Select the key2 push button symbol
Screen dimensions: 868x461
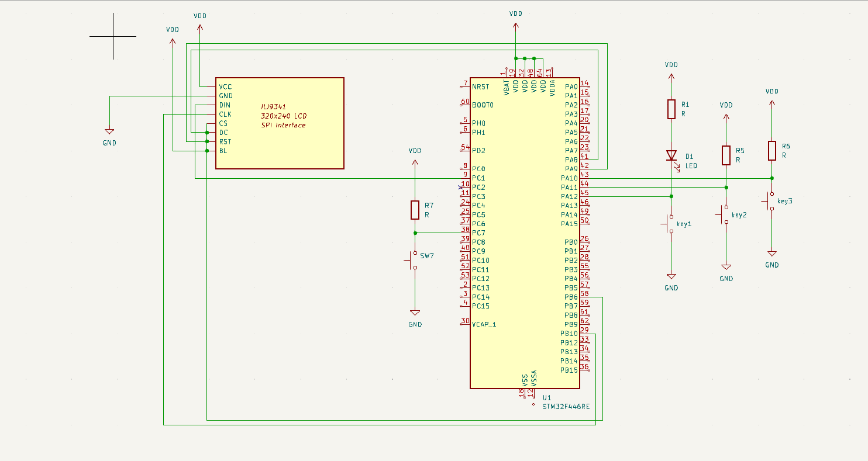(723, 215)
